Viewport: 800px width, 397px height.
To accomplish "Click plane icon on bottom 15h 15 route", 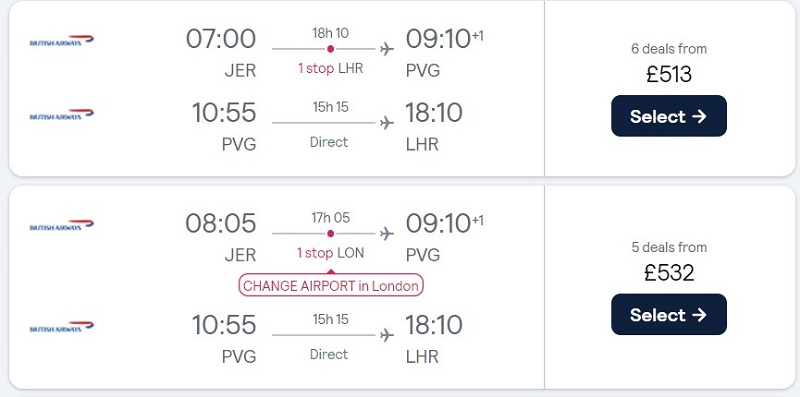I will pos(387,335).
